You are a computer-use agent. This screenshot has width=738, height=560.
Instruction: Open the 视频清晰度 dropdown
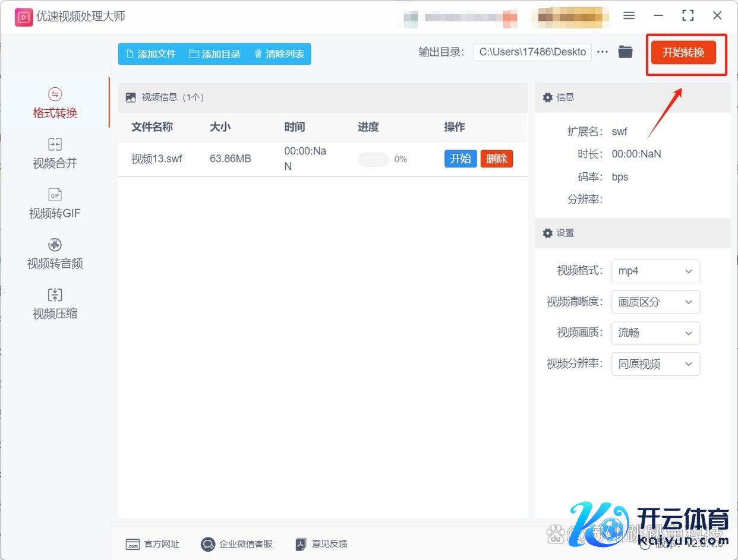(655, 302)
